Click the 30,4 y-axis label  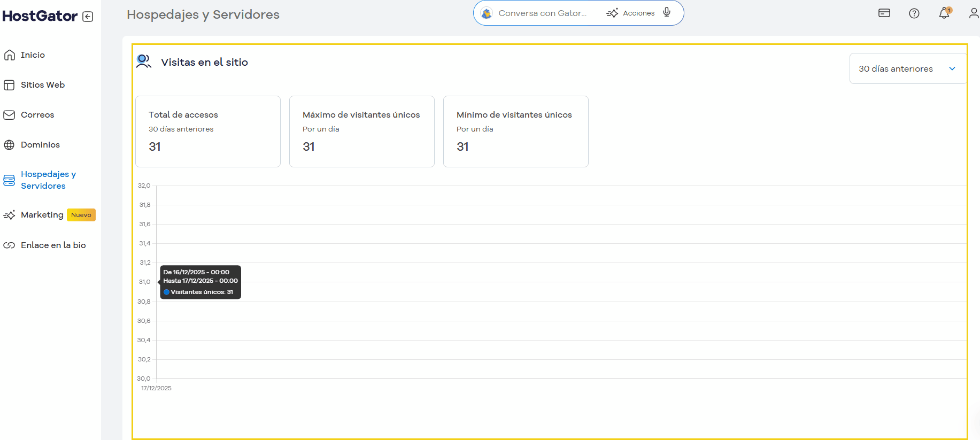point(144,340)
